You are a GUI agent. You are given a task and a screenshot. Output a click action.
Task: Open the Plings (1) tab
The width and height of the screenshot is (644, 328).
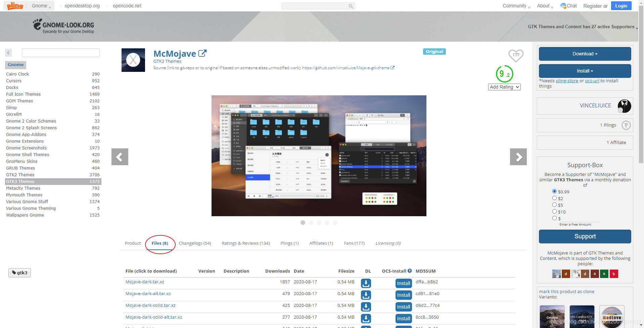click(x=289, y=243)
